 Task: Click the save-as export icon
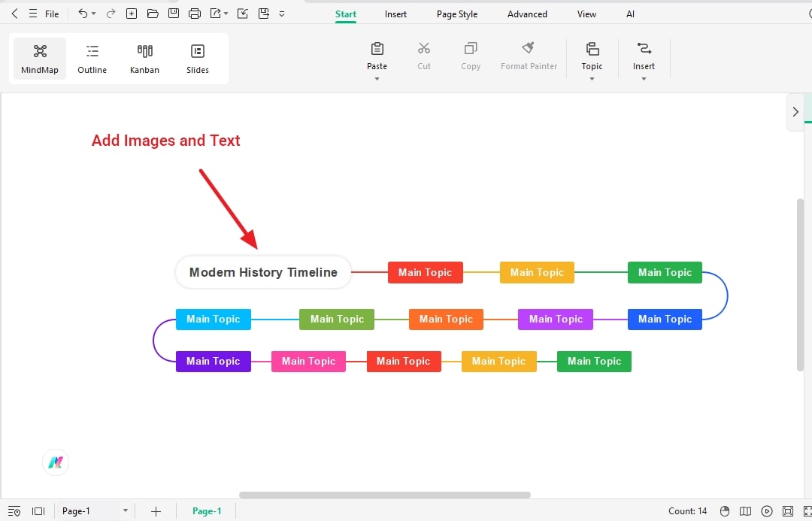click(264, 14)
